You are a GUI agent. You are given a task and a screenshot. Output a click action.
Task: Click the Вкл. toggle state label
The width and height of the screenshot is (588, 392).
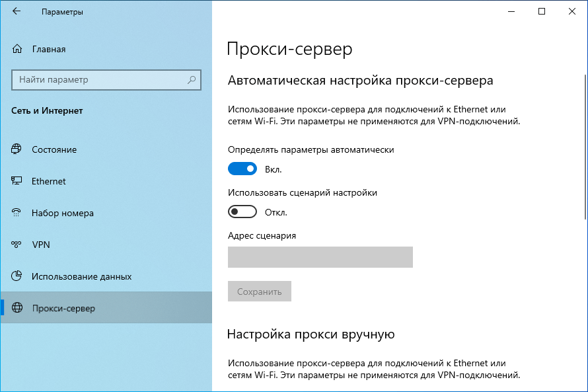click(x=273, y=169)
